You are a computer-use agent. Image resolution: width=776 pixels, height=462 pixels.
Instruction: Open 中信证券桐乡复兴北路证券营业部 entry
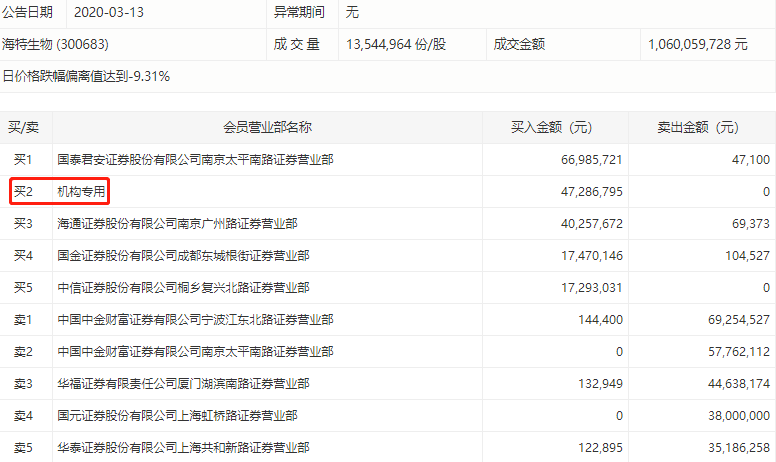pyautogui.click(x=183, y=288)
